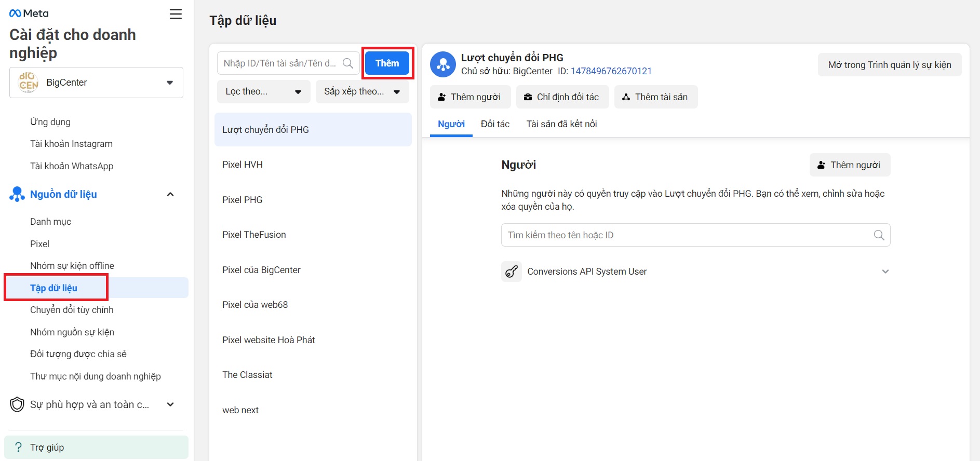Image resolution: width=980 pixels, height=461 pixels.
Task: Click the key icon for Conversions API System User
Action: (512, 272)
